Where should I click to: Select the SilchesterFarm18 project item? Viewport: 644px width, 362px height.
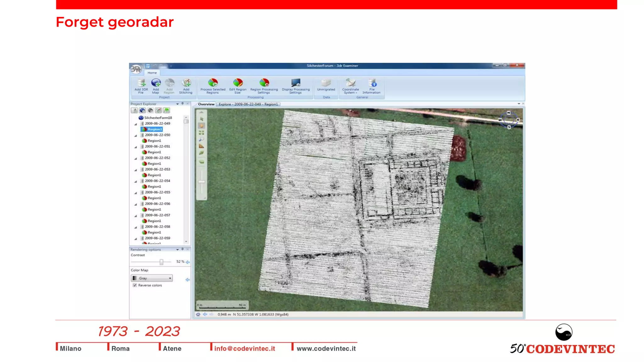(x=158, y=118)
